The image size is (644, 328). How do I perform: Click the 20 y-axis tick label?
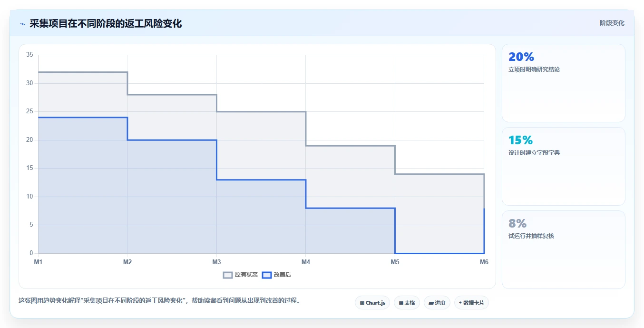coord(29,140)
